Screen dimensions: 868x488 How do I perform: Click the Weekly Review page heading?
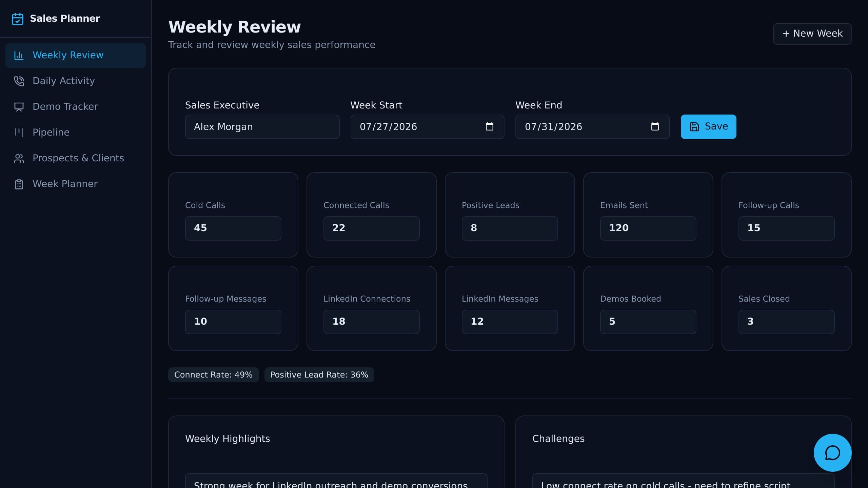234,27
